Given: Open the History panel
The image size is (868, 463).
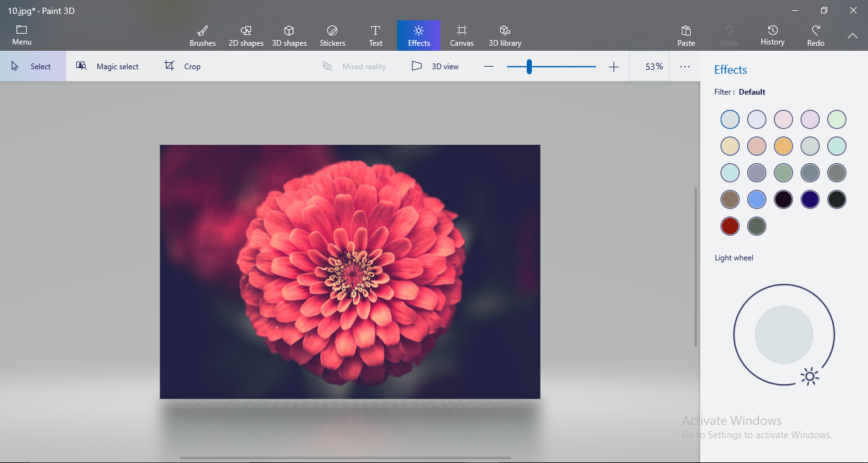Looking at the screenshot, I should pos(773,36).
